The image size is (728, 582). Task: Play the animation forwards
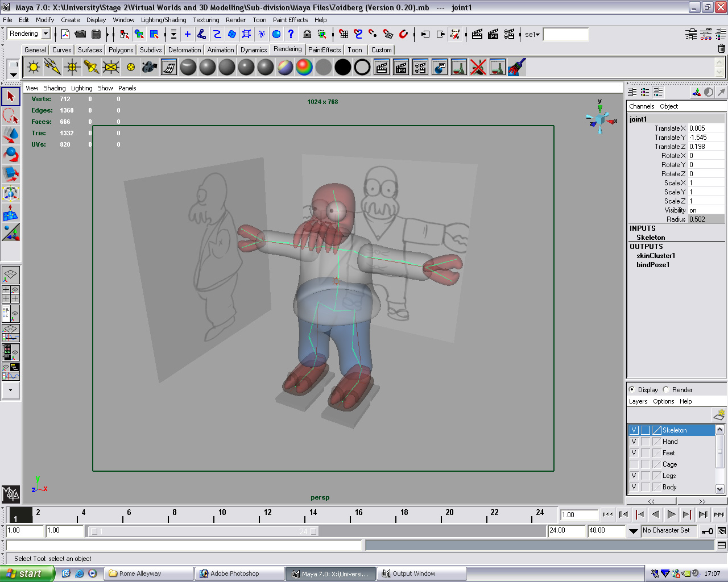pyautogui.click(x=671, y=514)
